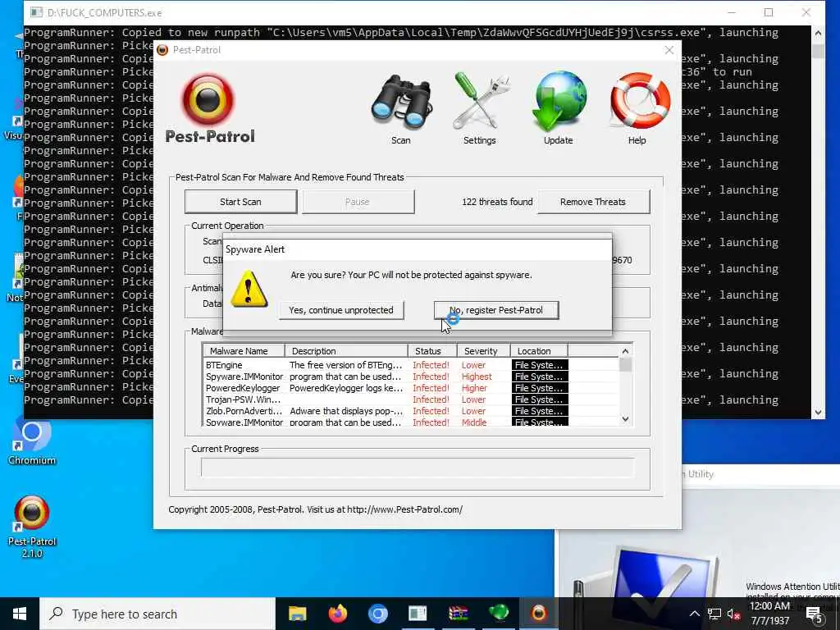Click the Pest-Patrol logo in the window
Image resolution: width=840 pixels, height=630 pixels.
click(x=209, y=109)
